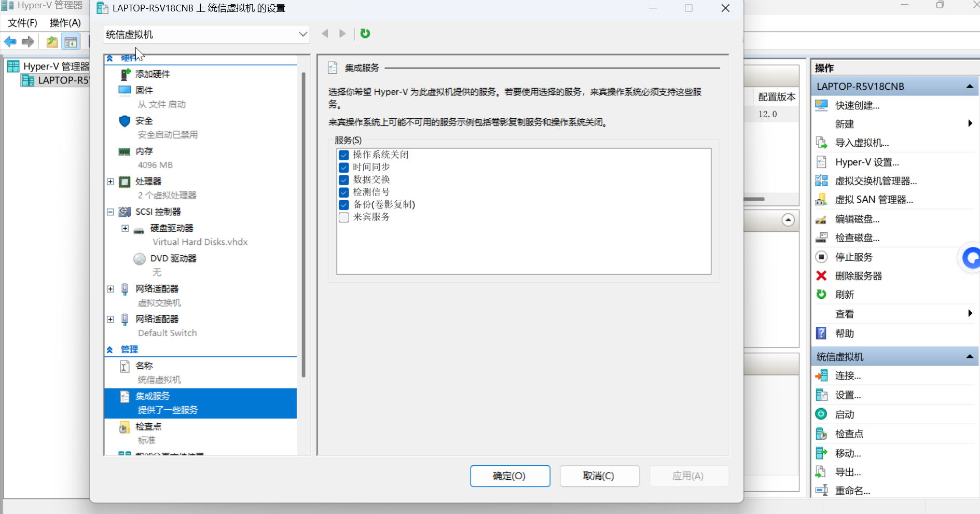
Task: Go to previous settings page arrow
Action: click(325, 33)
